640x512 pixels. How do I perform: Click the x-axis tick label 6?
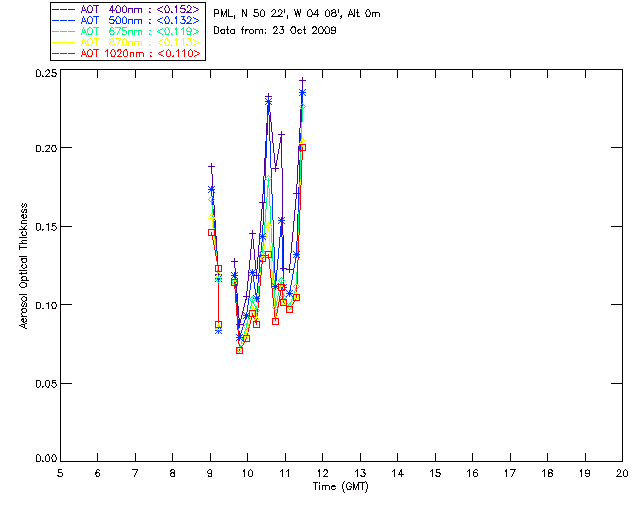tap(98, 473)
